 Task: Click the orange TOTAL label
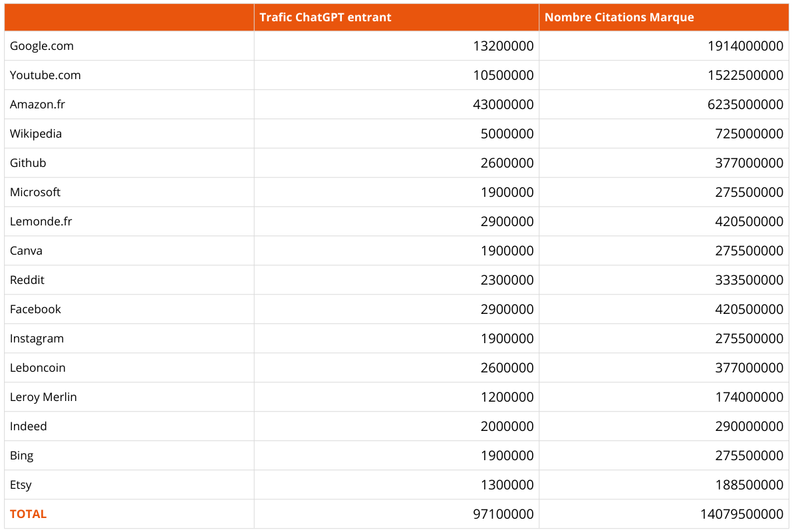coord(28,514)
